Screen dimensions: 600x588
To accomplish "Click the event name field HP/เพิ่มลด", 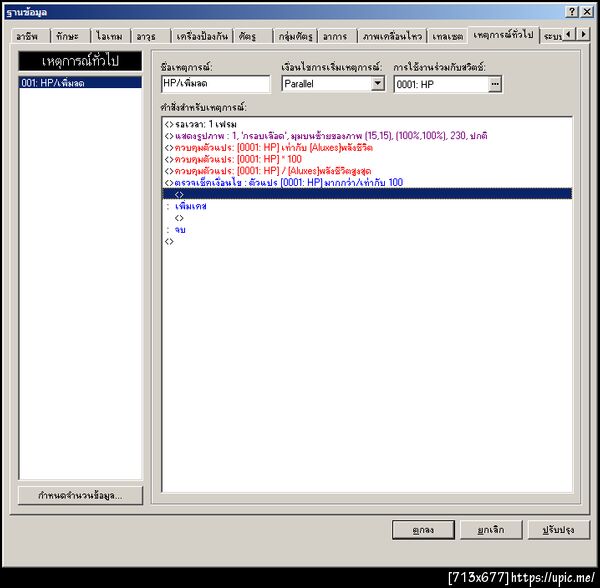I will click(215, 83).
